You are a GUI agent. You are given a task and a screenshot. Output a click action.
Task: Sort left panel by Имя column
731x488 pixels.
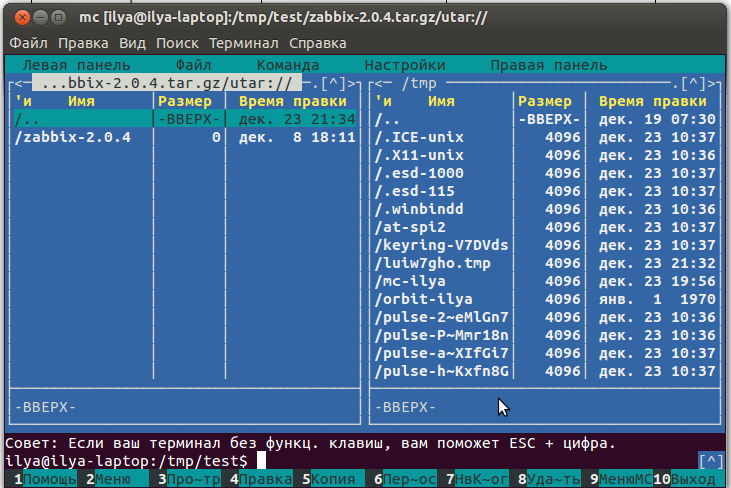[81, 102]
